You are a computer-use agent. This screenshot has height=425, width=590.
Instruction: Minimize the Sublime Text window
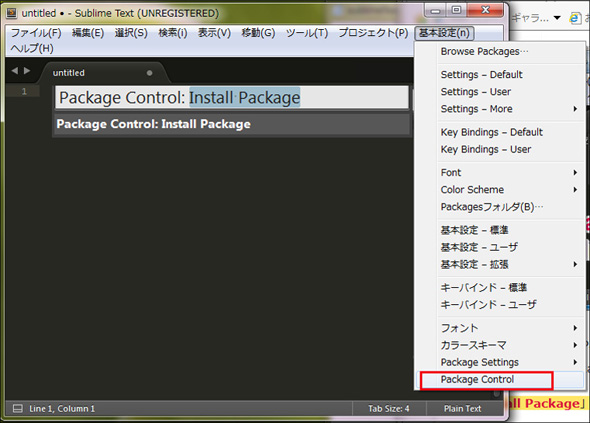436,10
